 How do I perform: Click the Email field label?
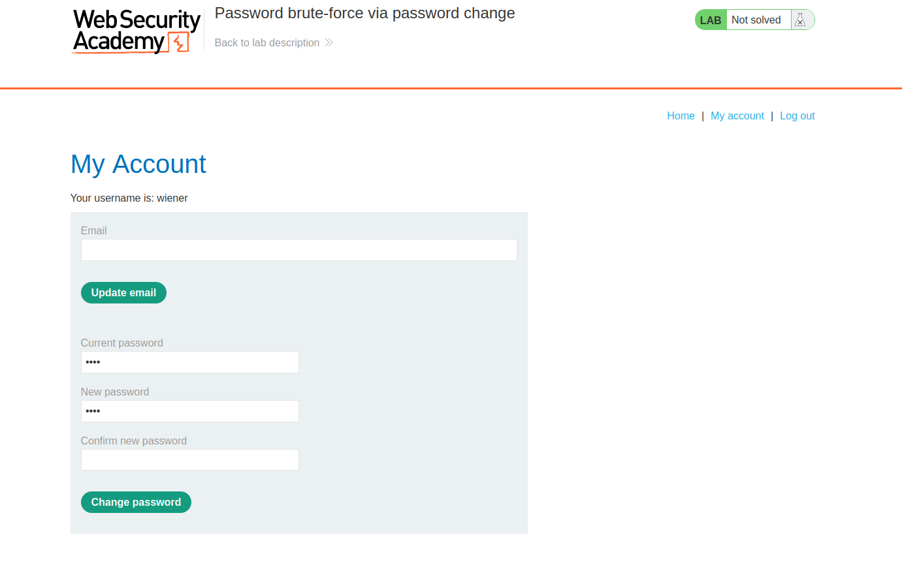coord(93,230)
